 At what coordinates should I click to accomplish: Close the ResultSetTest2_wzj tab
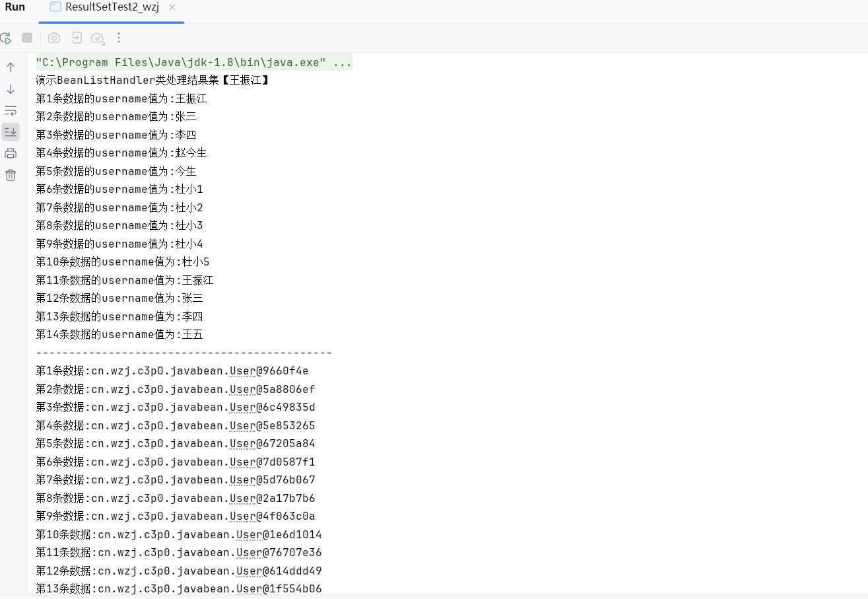pos(172,7)
